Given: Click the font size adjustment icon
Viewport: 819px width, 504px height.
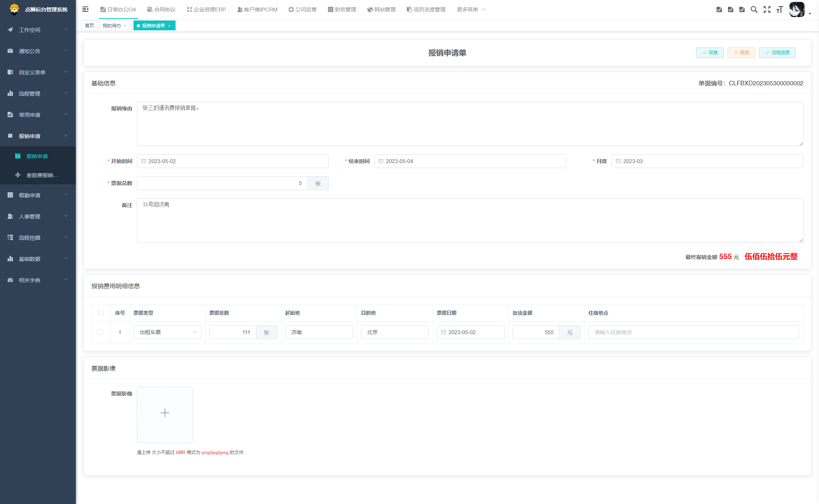Looking at the screenshot, I should click(x=780, y=9).
